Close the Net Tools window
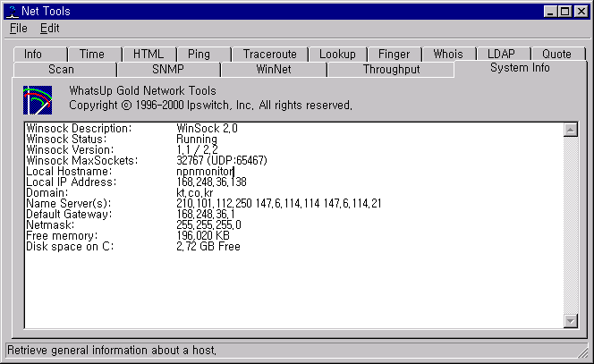 [x=581, y=12]
